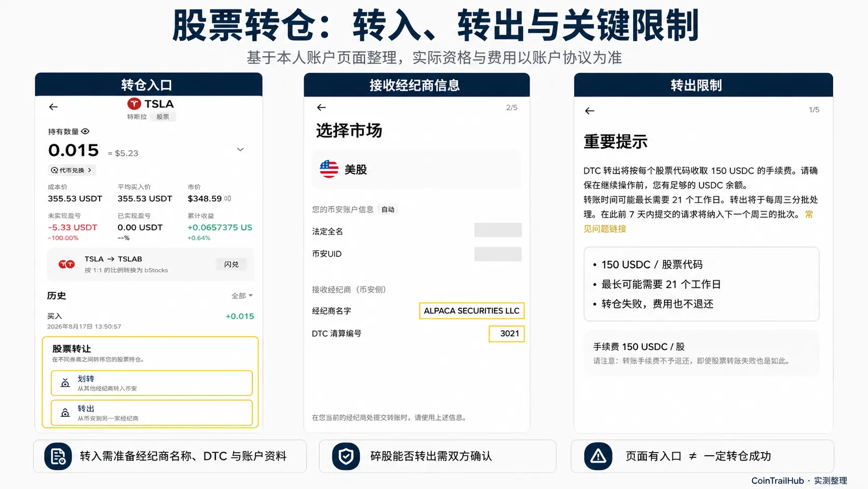Viewport: 868px width, 489px height.
Task: Click the 手续费 150 USDC / 股 text
Action: 639,347
